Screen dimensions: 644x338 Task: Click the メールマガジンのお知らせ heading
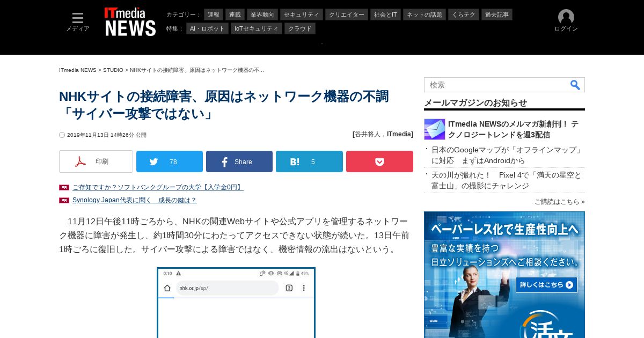click(x=475, y=102)
